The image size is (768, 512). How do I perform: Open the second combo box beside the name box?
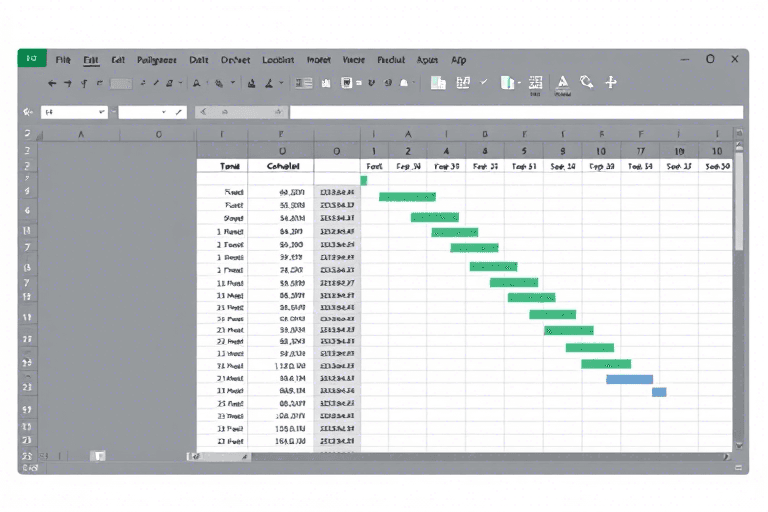pos(150,113)
